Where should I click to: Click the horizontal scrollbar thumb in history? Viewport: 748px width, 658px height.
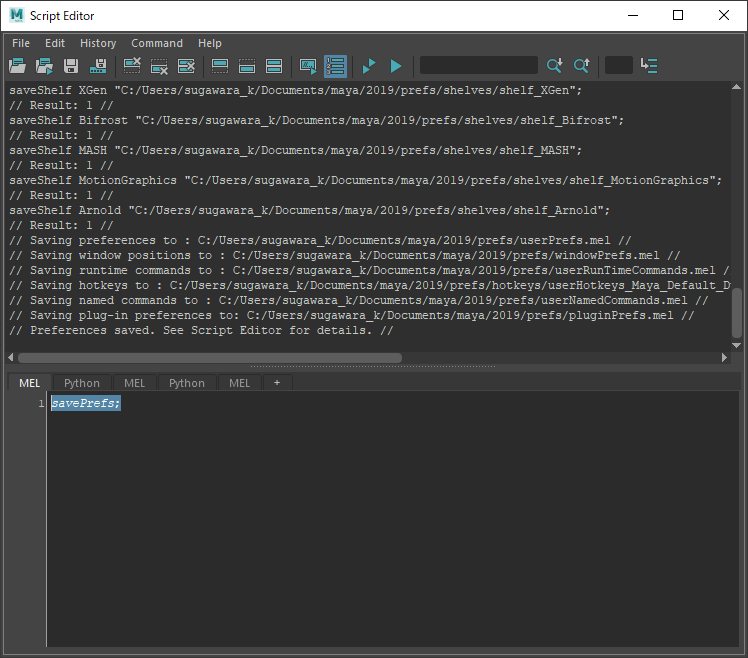tap(210, 358)
